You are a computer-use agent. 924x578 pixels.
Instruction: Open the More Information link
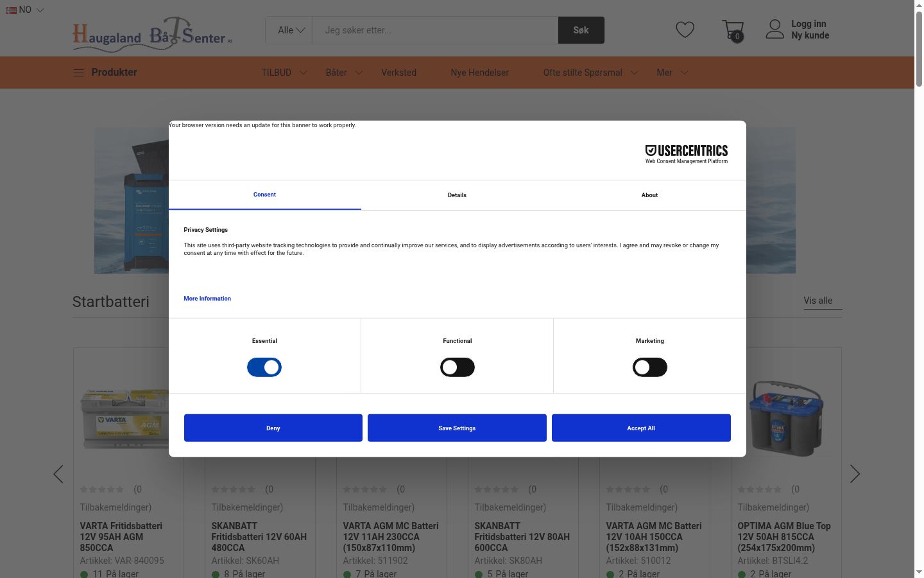[207, 299]
